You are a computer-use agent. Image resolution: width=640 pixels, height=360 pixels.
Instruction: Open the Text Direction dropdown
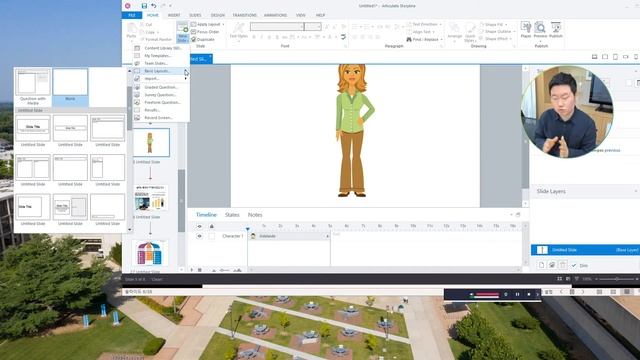424,24
